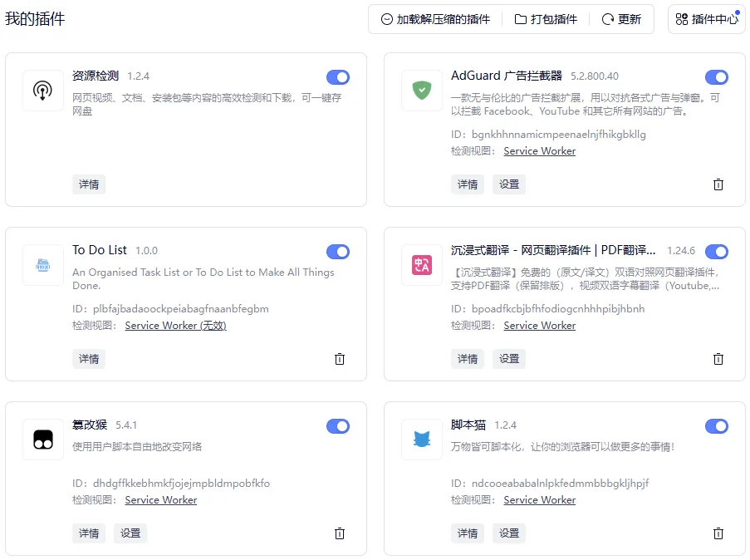Delete the AdGuard extension via trash icon
Screen dimensions: 750x560
[x=718, y=184]
